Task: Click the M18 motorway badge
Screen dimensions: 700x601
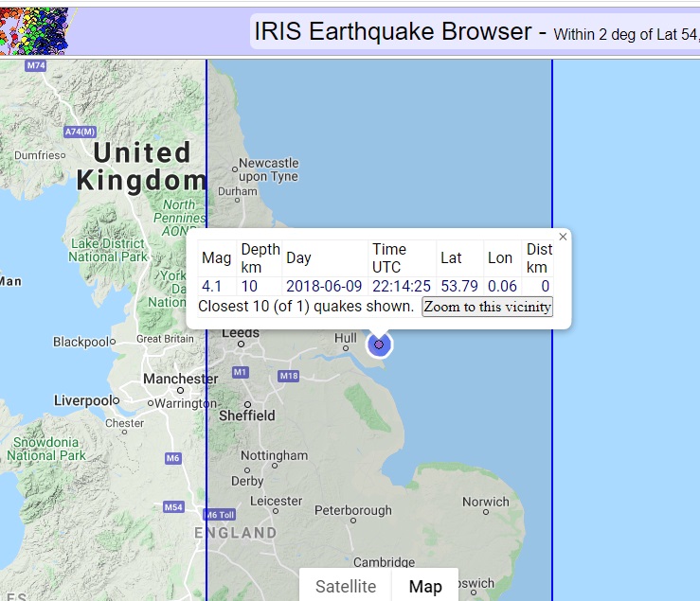Action: pos(288,376)
